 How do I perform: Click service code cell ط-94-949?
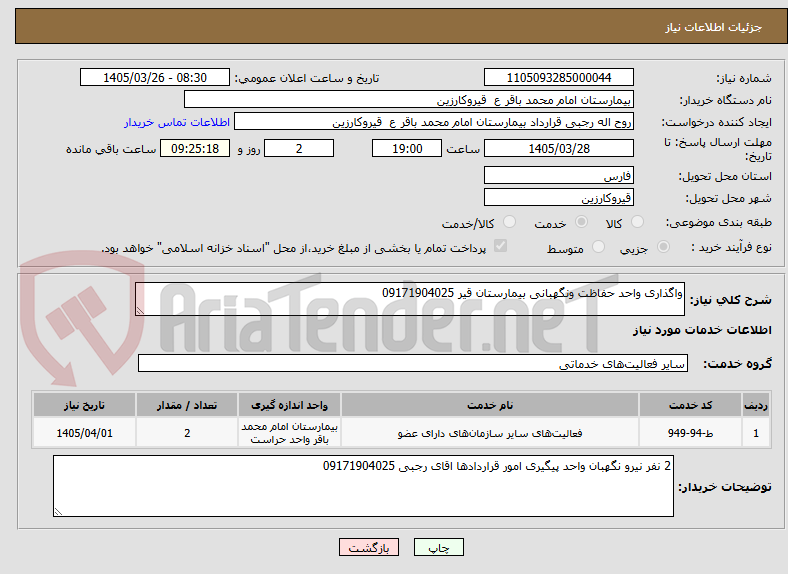click(x=691, y=432)
